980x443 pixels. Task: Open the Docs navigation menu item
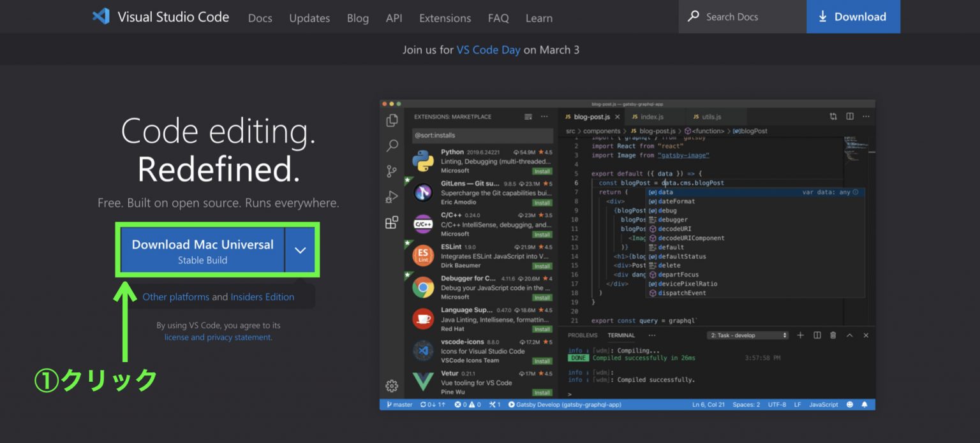(260, 18)
